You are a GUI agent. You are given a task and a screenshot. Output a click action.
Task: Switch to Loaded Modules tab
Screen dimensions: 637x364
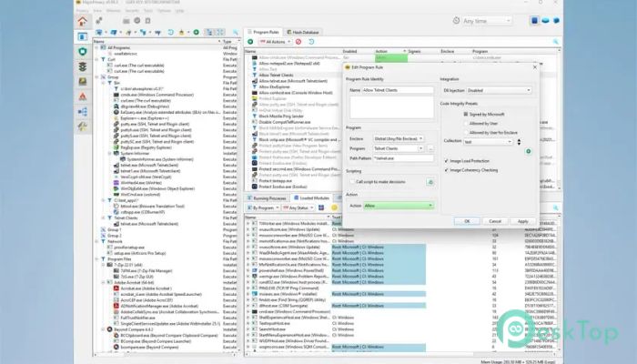tap(311, 197)
